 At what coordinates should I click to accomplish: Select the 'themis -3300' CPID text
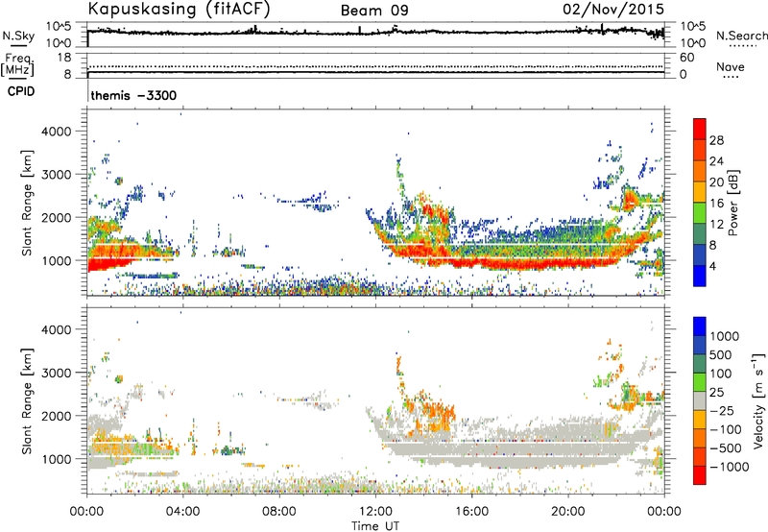(133, 95)
